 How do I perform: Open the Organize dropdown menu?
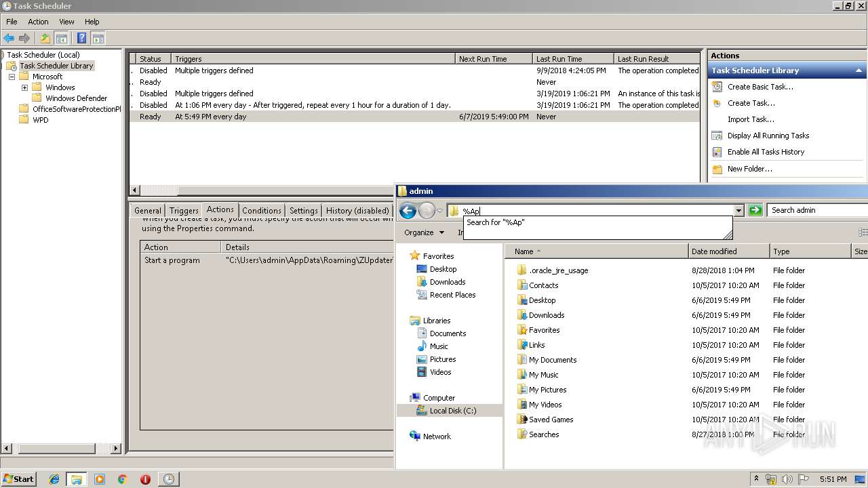[x=424, y=232]
